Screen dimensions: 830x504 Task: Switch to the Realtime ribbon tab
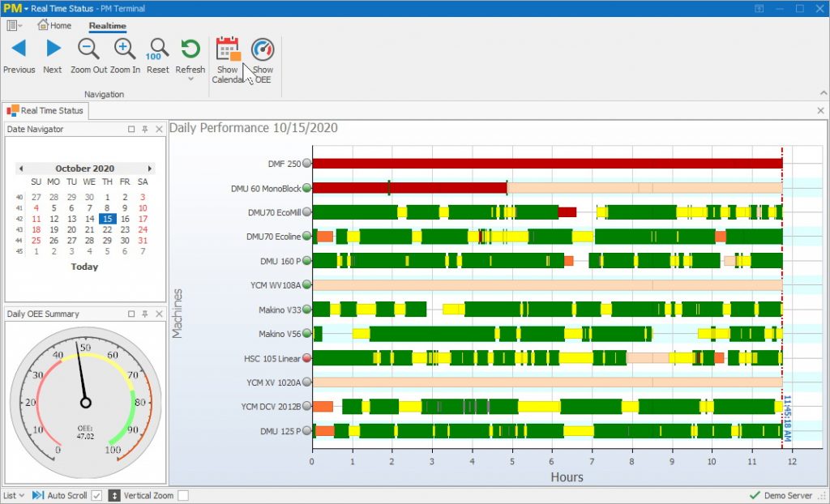(108, 25)
